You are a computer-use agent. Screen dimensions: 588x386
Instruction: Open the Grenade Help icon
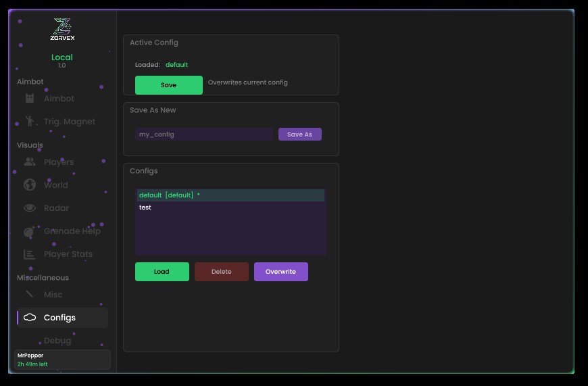click(29, 232)
